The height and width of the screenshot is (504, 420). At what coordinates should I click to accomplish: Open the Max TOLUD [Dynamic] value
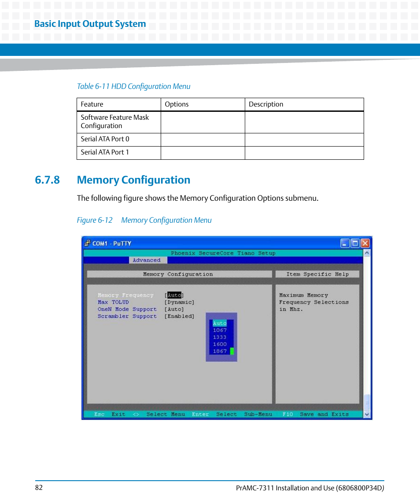click(x=180, y=302)
